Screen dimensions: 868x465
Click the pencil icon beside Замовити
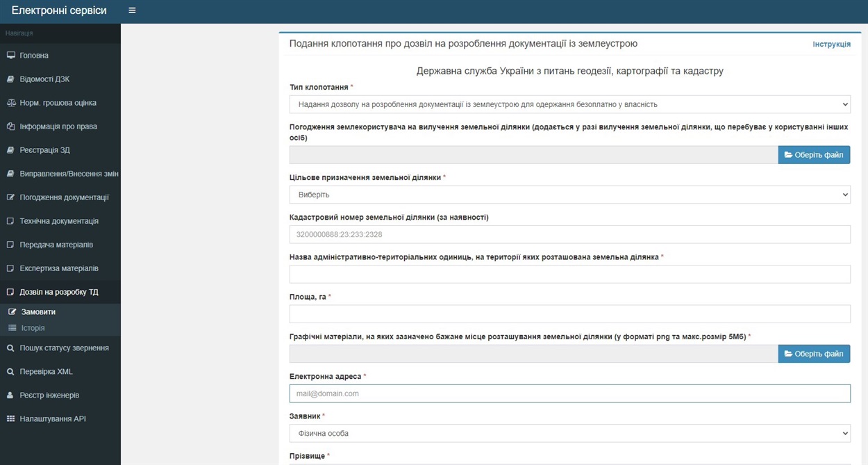click(x=12, y=312)
